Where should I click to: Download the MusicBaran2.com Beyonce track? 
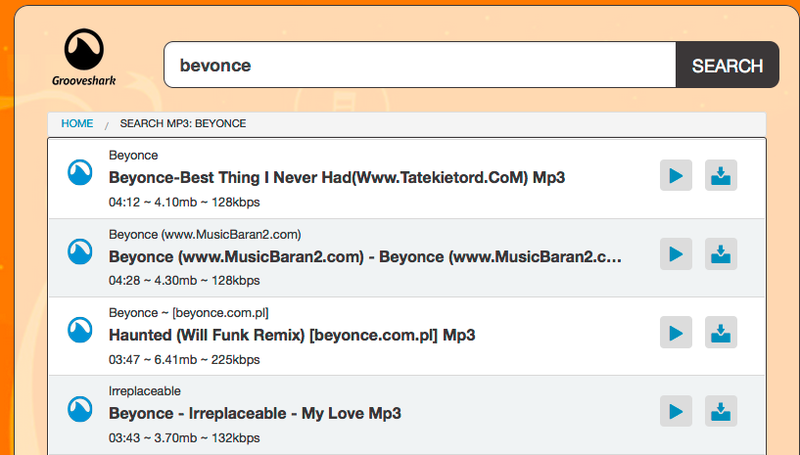point(720,254)
